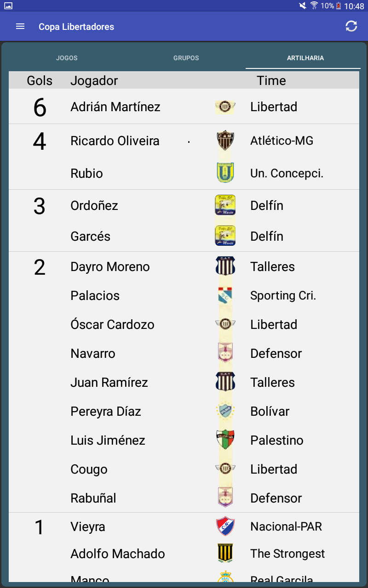Select the ARTILHARIA tab
Screen dimensions: 368x588
click(x=305, y=58)
